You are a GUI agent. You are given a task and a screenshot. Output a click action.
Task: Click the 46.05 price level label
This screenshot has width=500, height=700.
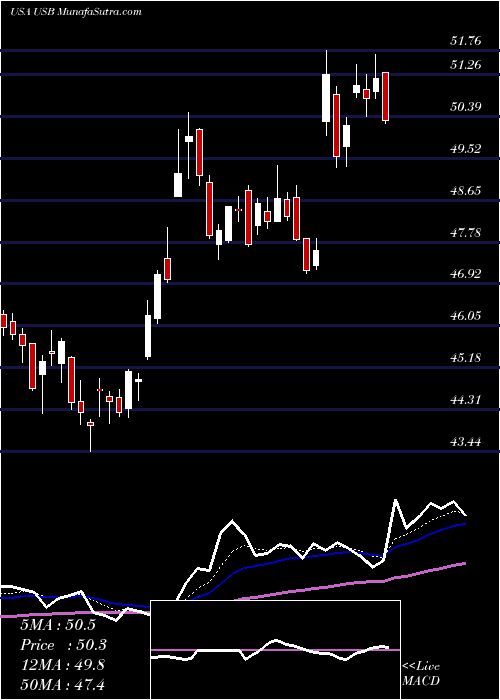pyautogui.click(x=466, y=316)
